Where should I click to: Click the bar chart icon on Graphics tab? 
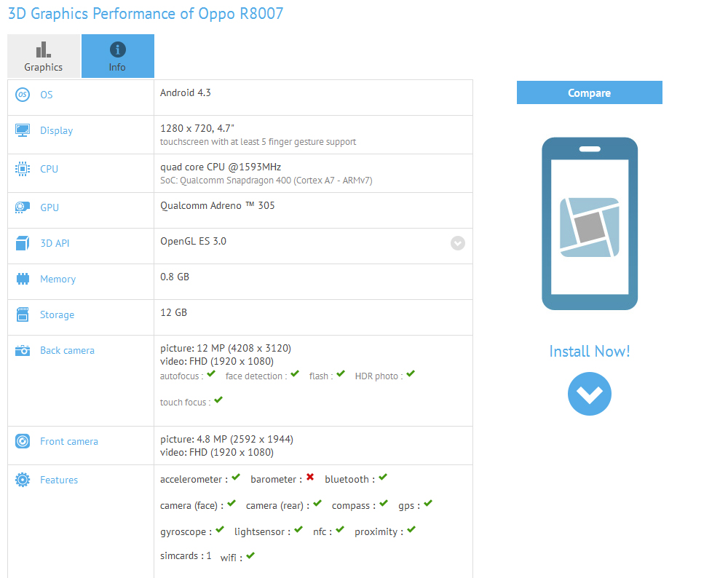click(44, 50)
